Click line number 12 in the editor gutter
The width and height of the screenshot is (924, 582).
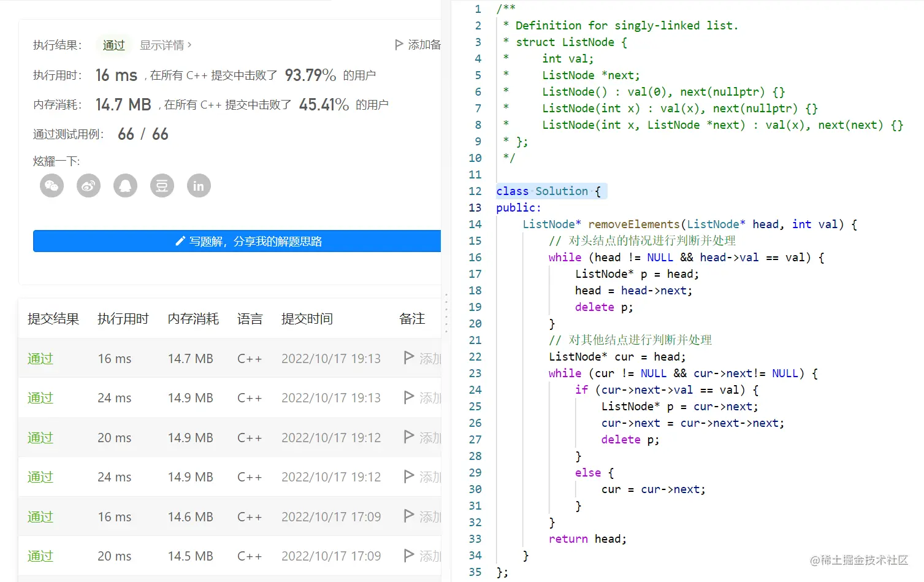tap(475, 191)
